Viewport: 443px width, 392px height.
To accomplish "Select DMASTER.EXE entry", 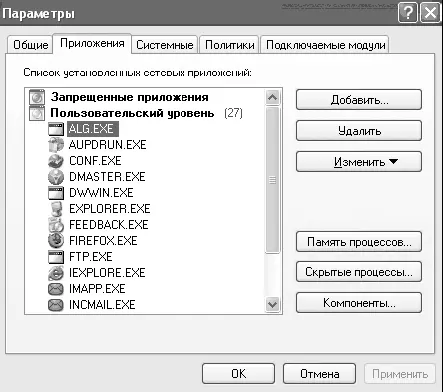I will (107, 177).
